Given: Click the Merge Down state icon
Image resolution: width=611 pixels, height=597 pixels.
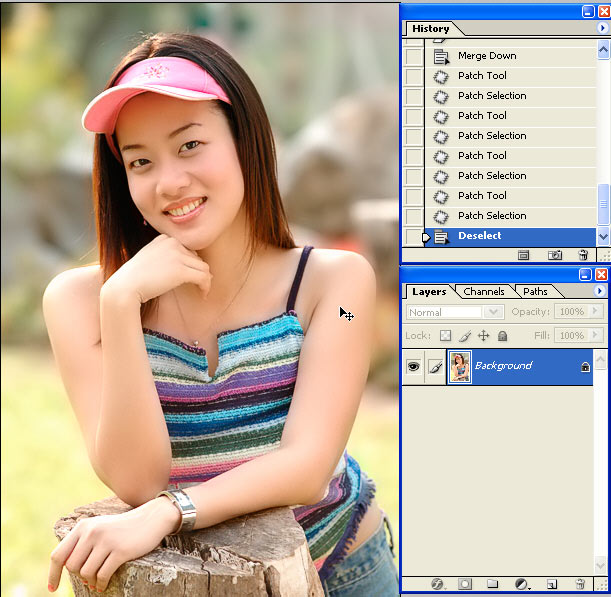Looking at the screenshot, I should click(441, 57).
